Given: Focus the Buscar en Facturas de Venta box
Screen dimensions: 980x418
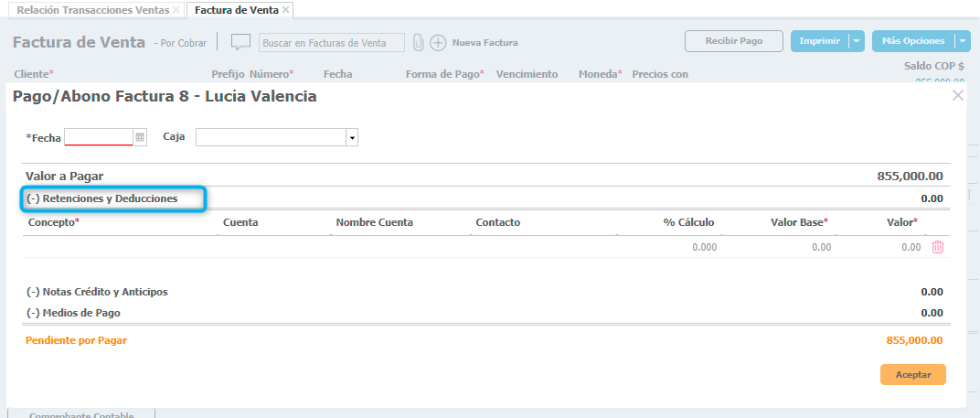Looking at the screenshot, I should point(331,43).
